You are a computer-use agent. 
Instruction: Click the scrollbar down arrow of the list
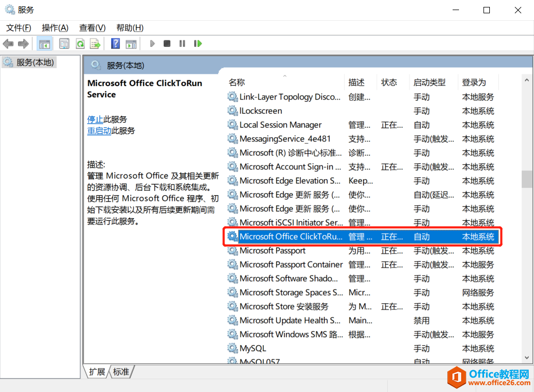pyautogui.click(x=527, y=357)
